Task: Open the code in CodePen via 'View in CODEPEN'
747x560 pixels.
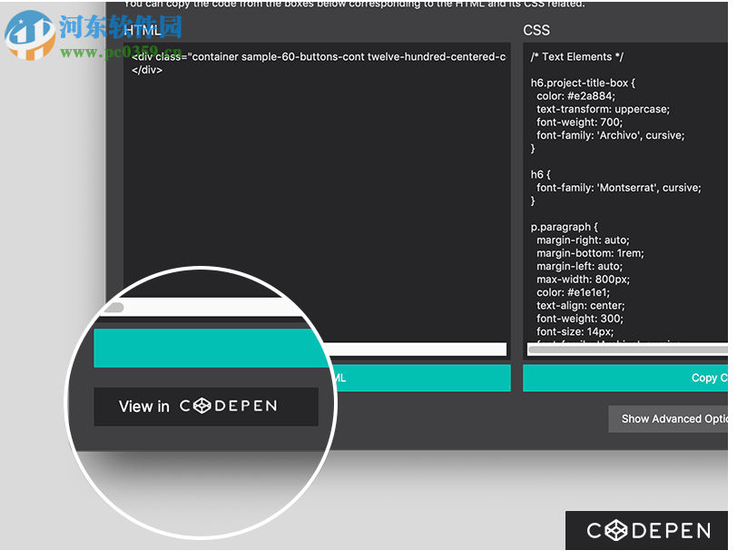Action: 206,407
